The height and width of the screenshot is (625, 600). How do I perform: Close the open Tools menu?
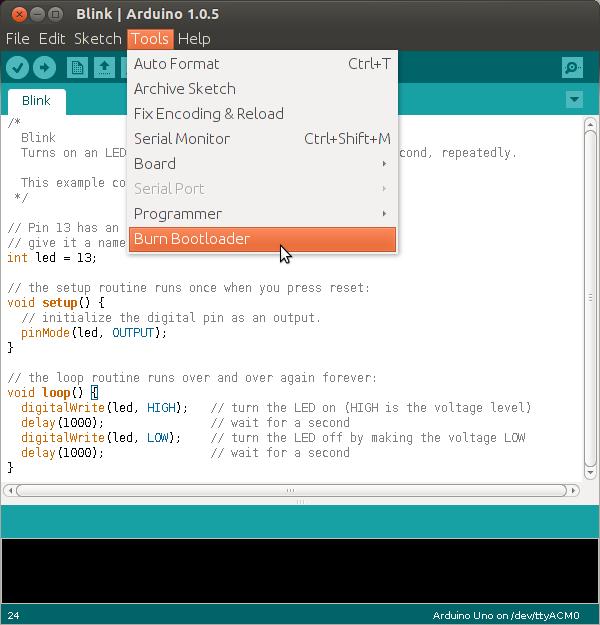point(150,39)
